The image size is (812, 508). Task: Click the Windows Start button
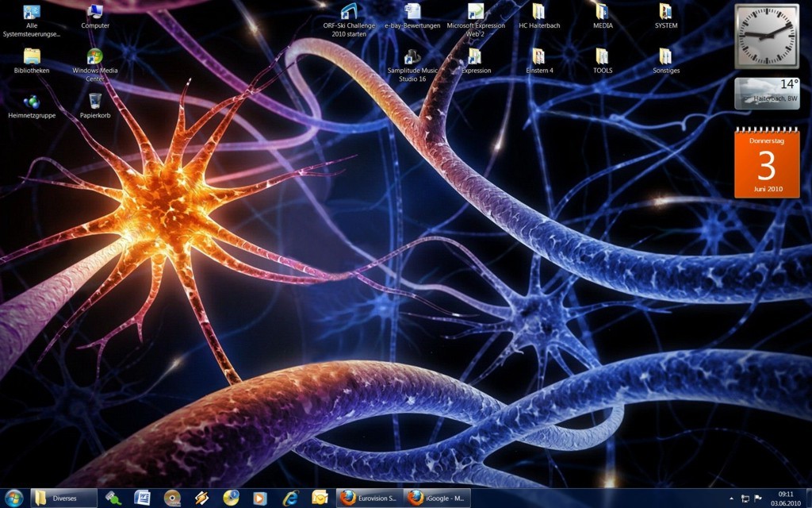pos(13,498)
